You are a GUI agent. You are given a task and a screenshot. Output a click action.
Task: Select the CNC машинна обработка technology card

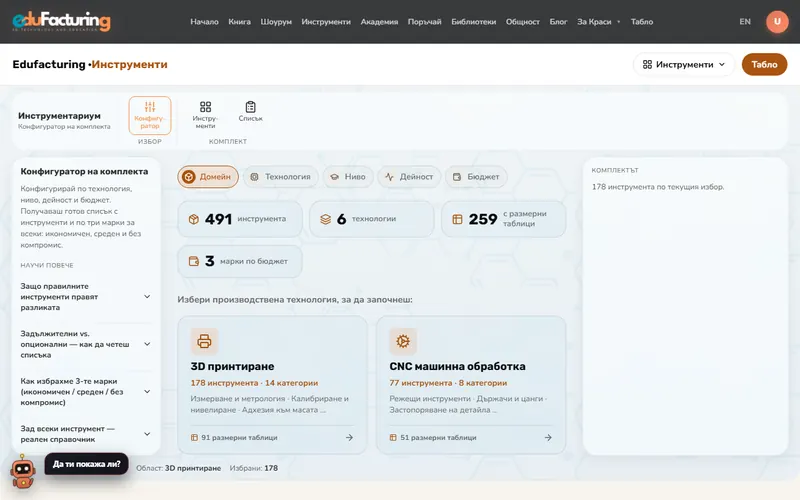(471, 385)
